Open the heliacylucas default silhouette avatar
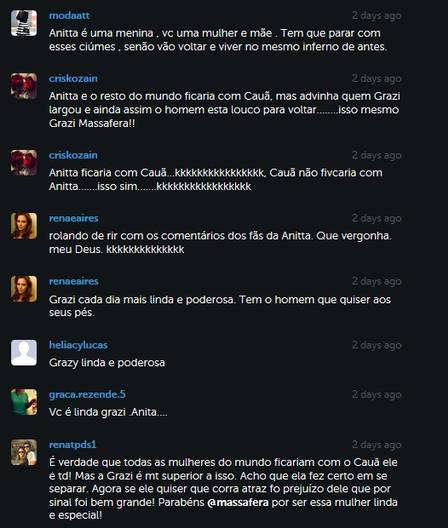 (x=24, y=353)
